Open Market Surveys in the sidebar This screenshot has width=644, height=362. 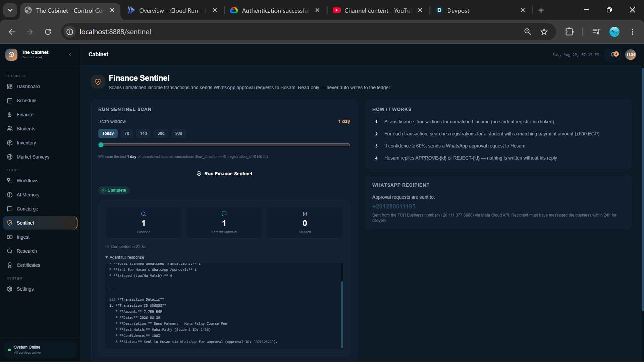pyautogui.click(x=40, y=157)
